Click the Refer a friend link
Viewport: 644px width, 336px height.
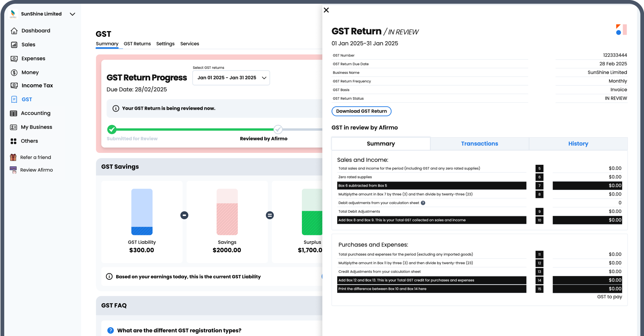click(36, 157)
